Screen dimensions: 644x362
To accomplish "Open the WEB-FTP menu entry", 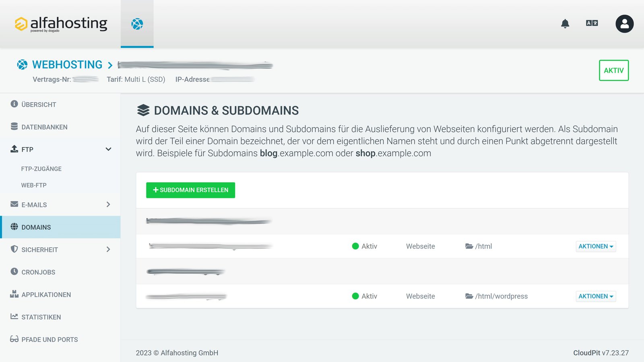I will (34, 185).
